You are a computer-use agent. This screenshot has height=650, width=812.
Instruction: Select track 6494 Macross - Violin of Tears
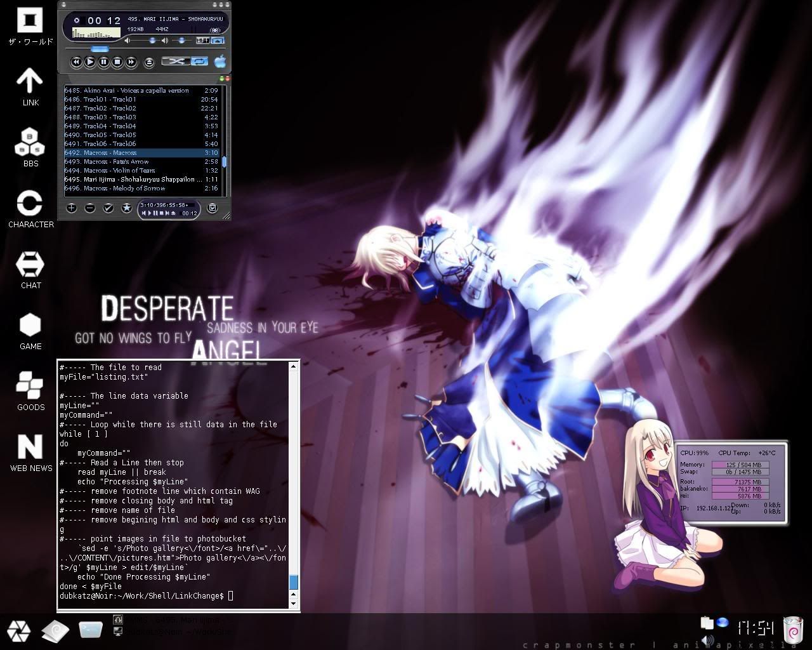(x=141, y=171)
